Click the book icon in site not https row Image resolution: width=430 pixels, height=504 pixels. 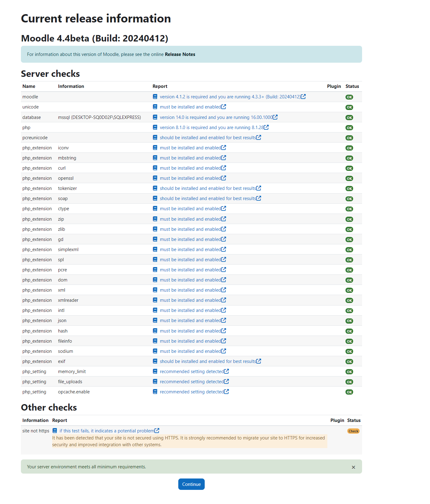[55, 431]
